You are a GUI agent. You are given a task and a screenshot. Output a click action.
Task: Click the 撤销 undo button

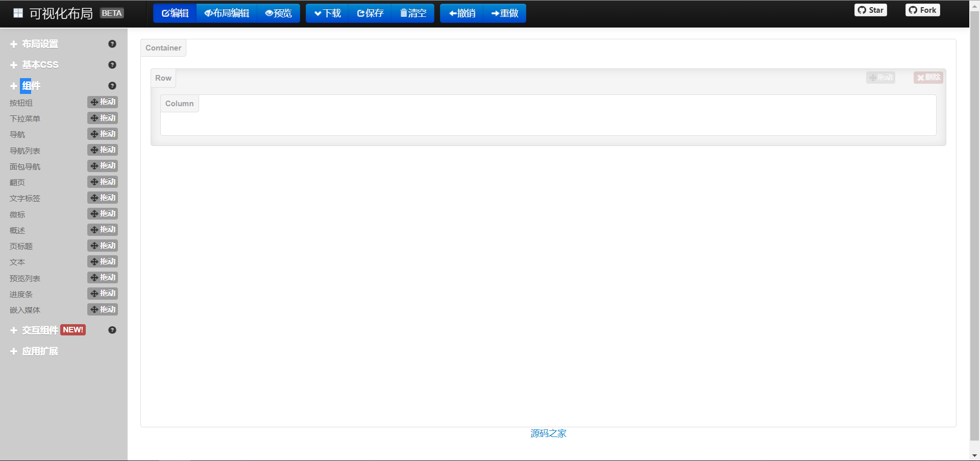(x=462, y=13)
